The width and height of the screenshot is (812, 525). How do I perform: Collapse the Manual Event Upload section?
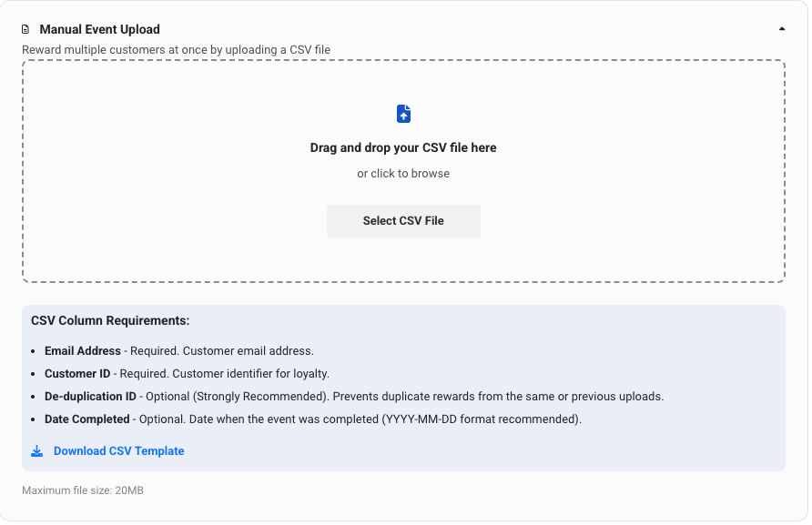tap(782, 29)
